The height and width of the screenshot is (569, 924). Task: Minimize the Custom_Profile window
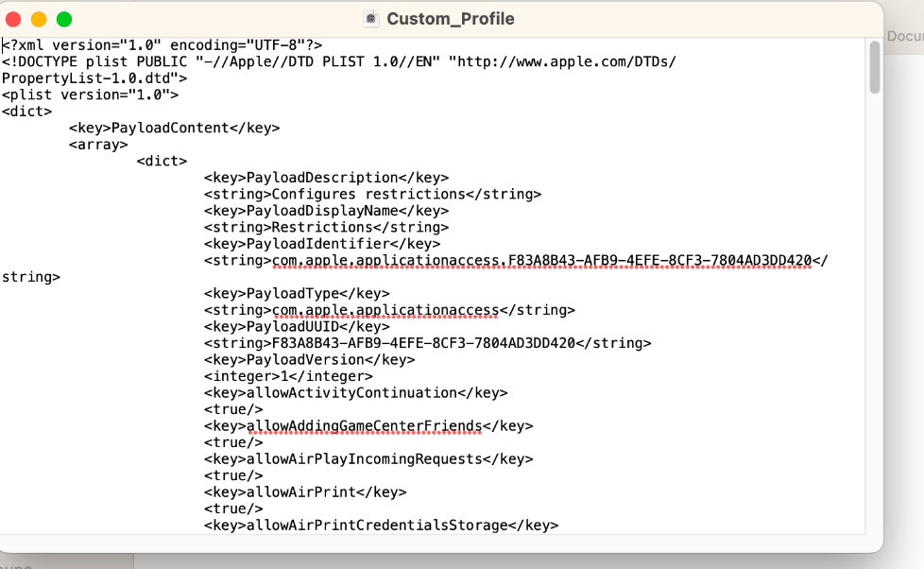point(39,19)
